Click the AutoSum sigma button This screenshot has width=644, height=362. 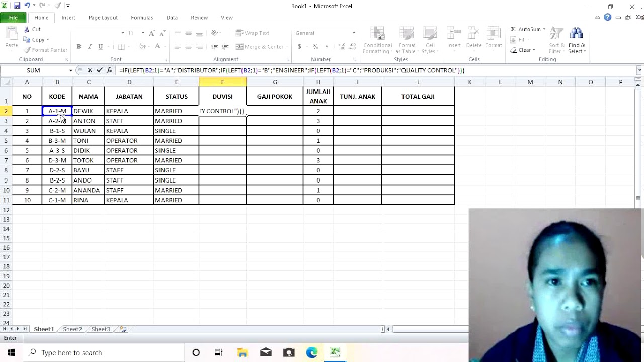point(525,30)
